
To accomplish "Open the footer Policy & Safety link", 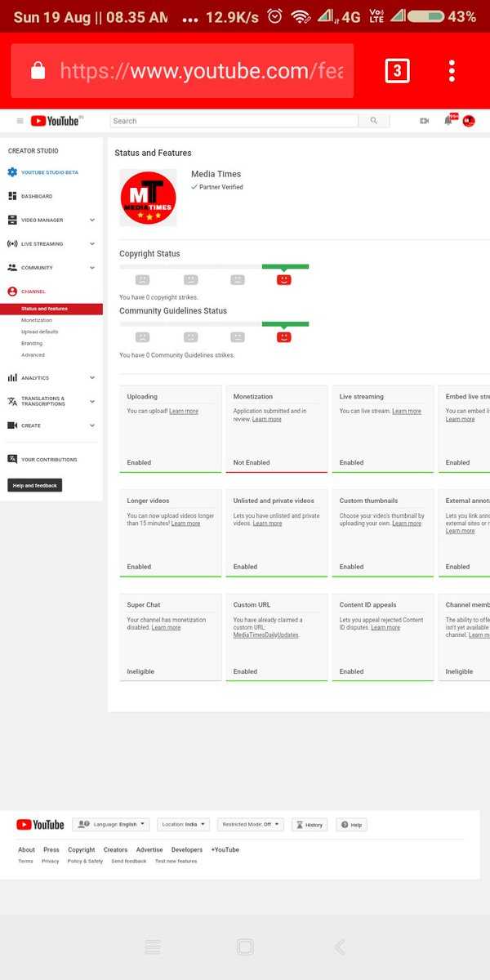I will (85, 862).
